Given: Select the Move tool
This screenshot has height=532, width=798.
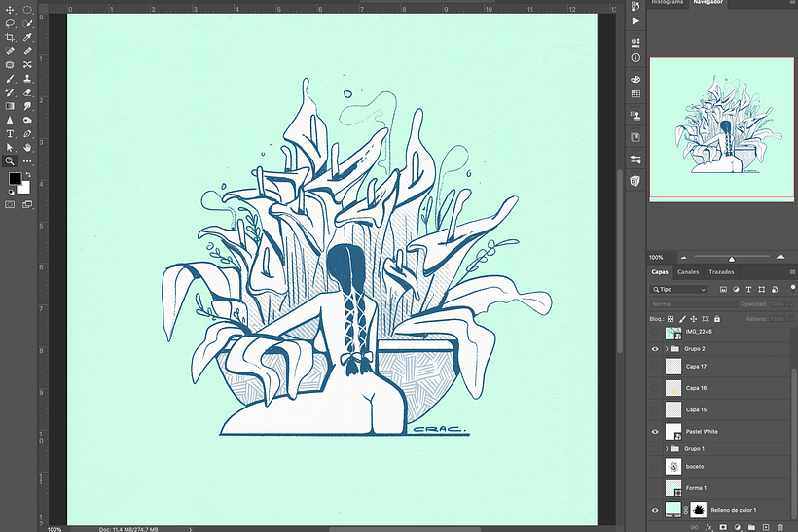Looking at the screenshot, I should click(x=10, y=10).
